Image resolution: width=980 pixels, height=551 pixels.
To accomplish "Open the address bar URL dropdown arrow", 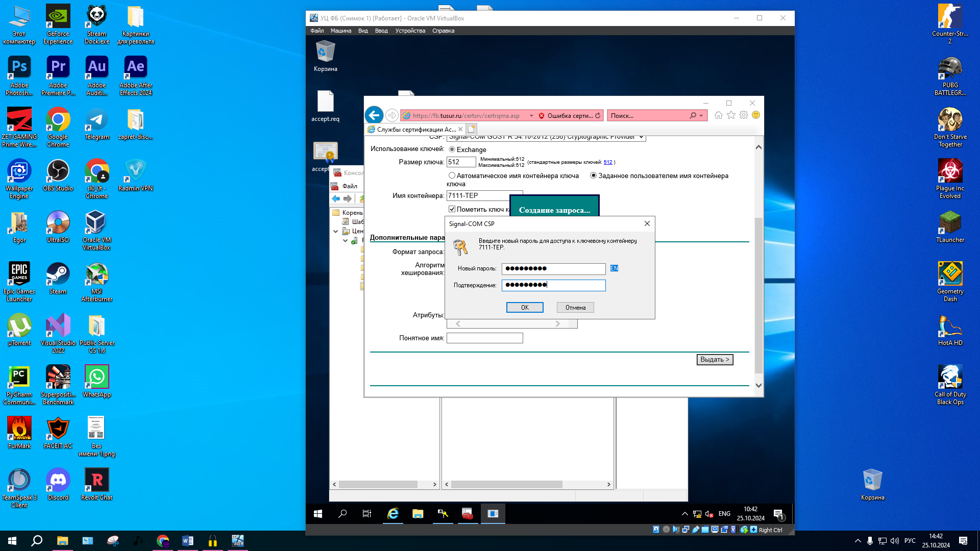I will pos(531,116).
